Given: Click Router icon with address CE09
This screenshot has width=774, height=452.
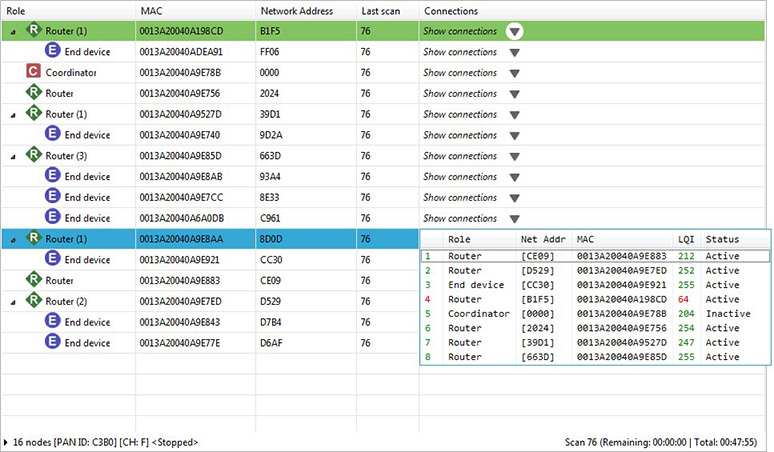Looking at the screenshot, I should tap(33, 279).
